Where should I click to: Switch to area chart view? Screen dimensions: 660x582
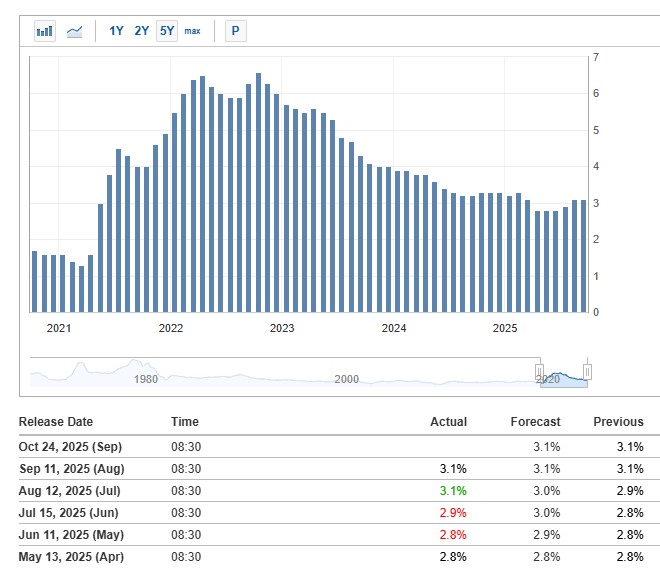click(75, 31)
